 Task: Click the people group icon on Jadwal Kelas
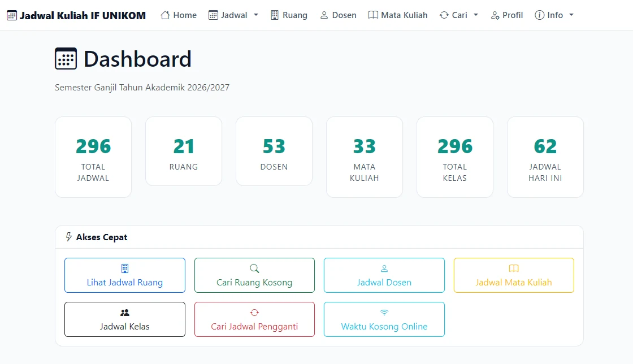(x=125, y=313)
